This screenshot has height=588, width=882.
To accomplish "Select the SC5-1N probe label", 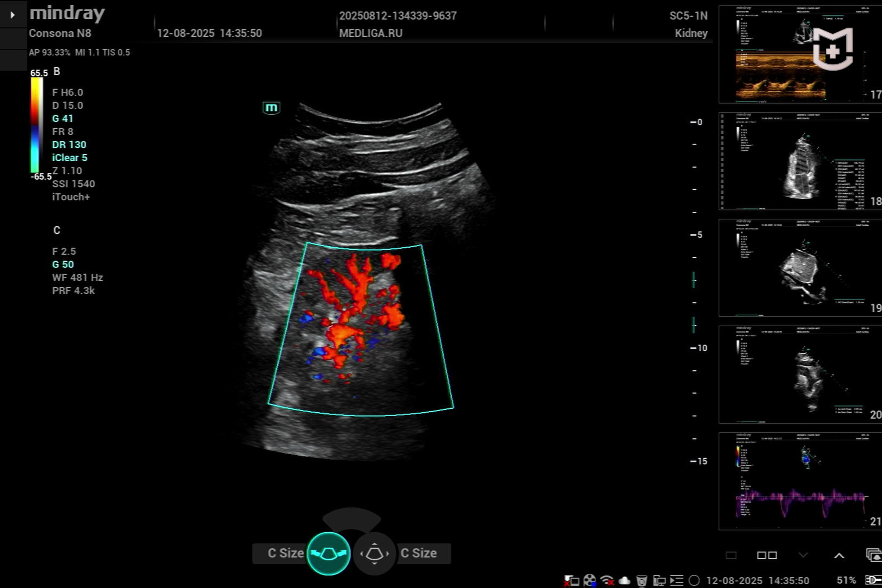I will [x=688, y=16].
